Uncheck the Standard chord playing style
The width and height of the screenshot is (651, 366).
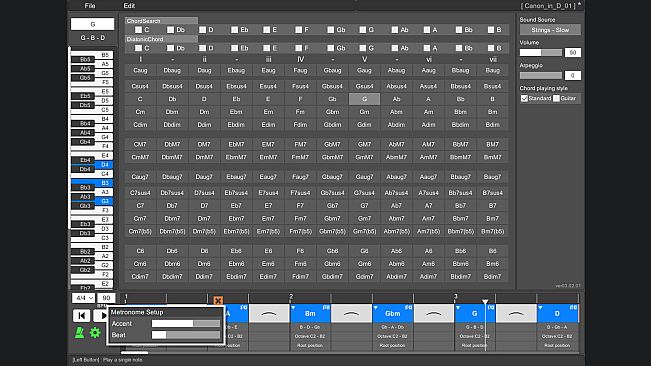524,98
